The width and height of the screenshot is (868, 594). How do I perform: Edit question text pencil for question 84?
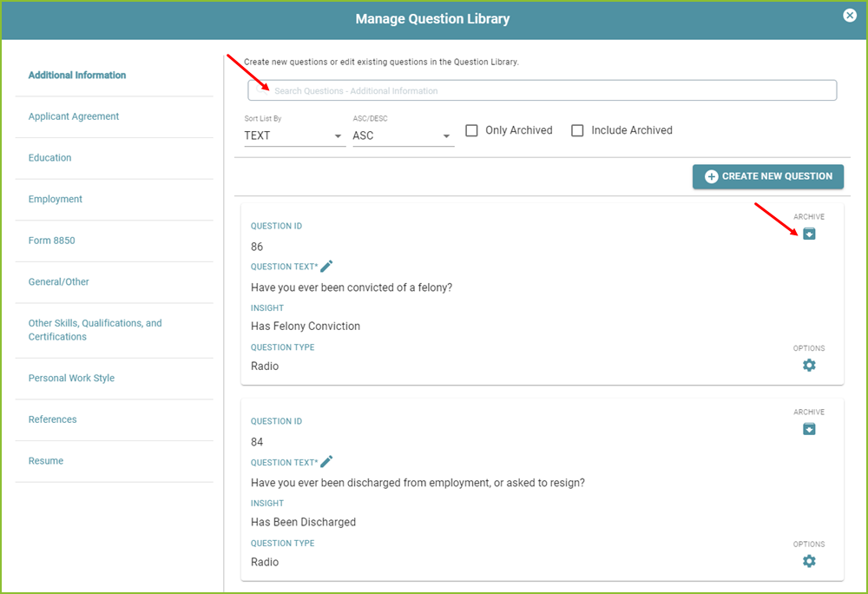pos(326,462)
